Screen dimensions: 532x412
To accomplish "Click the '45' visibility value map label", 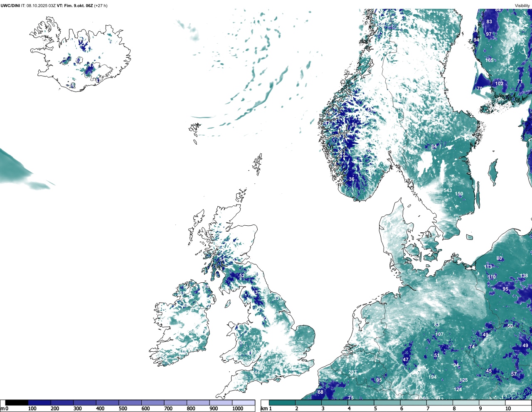I will point(489,371).
